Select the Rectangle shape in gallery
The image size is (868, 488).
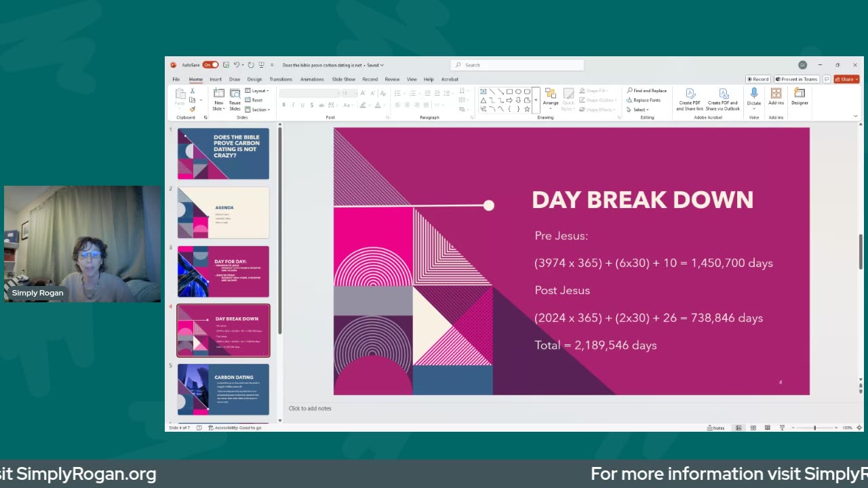pos(509,91)
